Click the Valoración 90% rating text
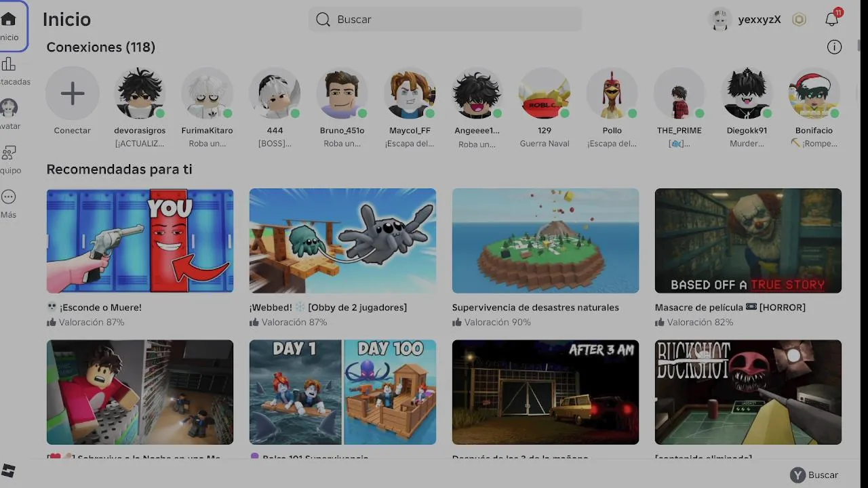This screenshot has height=488, width=868. [x=498, y=323]
